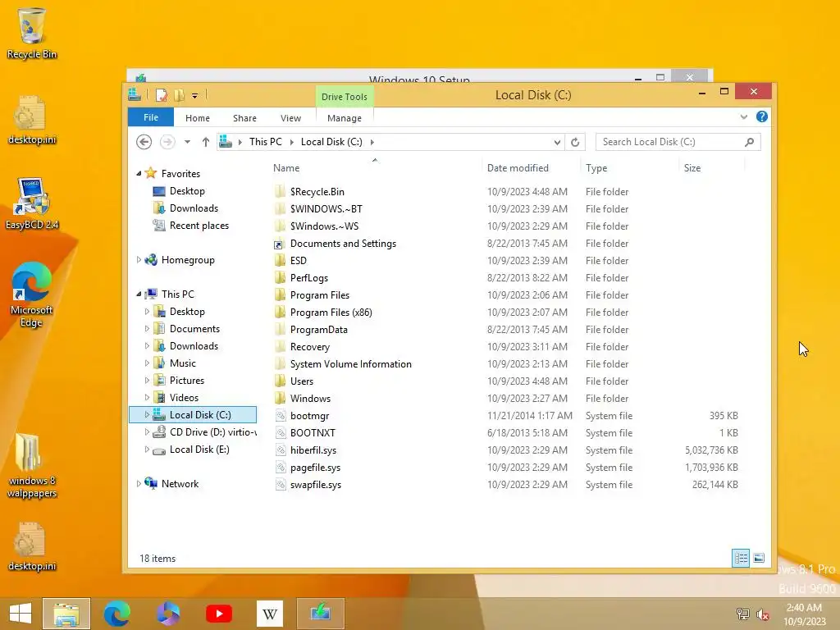840x630 pixels.
Task: Open YouTube from the taskbar
Action: [x=219, y=614]
